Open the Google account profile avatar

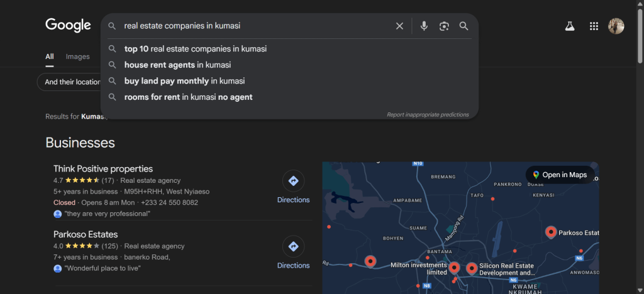[616, 26]
